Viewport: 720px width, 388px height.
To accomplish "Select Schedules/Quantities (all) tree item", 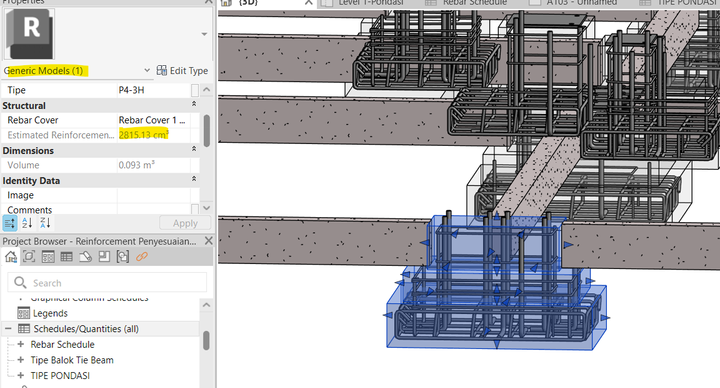I will point(86,329).
